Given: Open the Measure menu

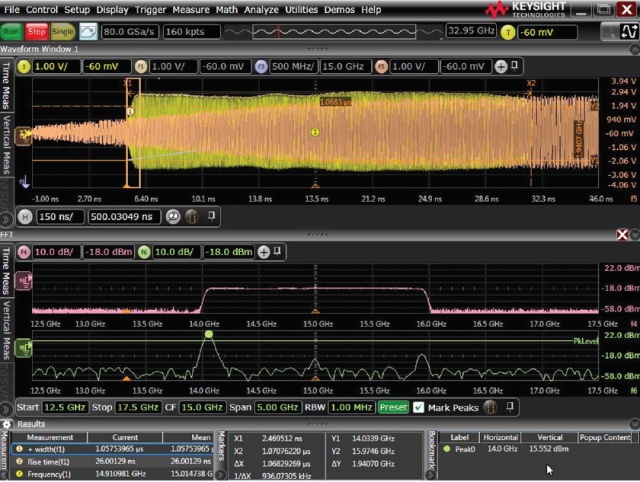Looking at the screenshot, I should (191, 9).
